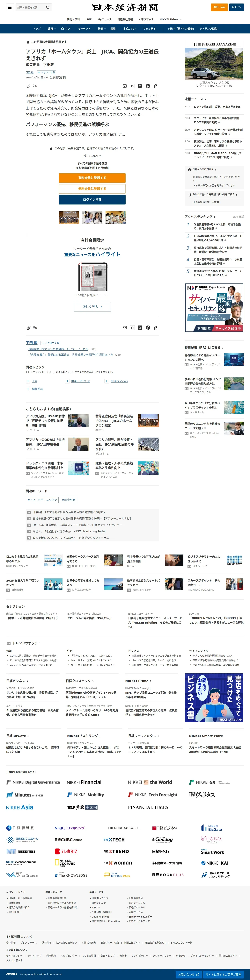Expand オピニオン nav dropdown
Image resolution: width=250 pixels, height=980 pixels.
click(x=130, y=29)
